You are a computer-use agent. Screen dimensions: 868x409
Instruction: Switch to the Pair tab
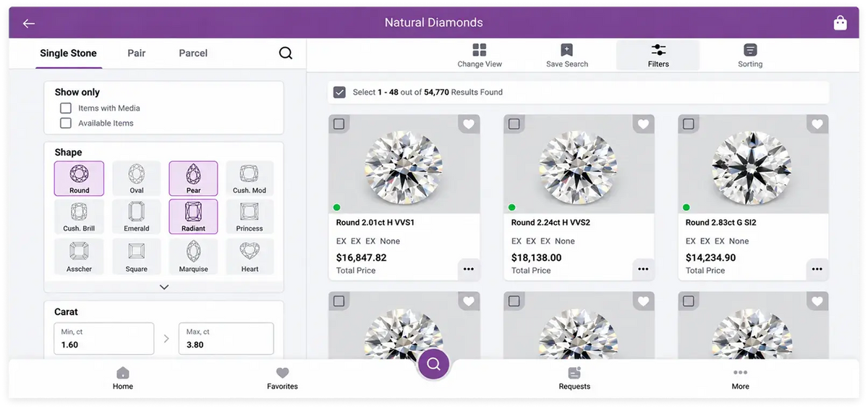click(137, 53)
